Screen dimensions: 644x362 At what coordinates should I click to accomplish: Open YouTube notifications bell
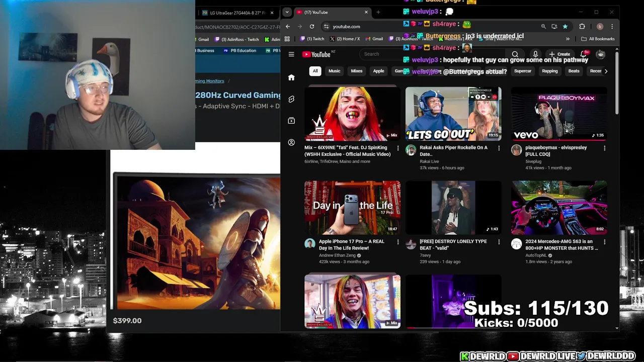tap(584, 54)
